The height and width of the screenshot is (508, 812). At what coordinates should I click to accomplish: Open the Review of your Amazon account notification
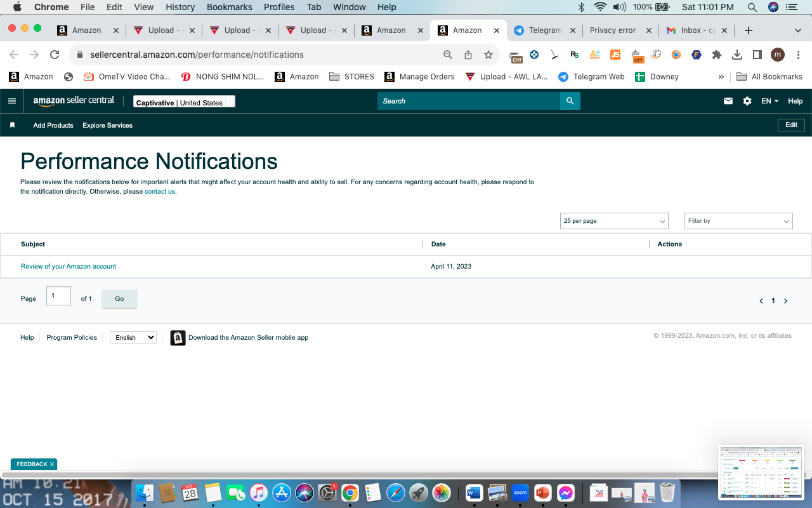click(69, 267)
